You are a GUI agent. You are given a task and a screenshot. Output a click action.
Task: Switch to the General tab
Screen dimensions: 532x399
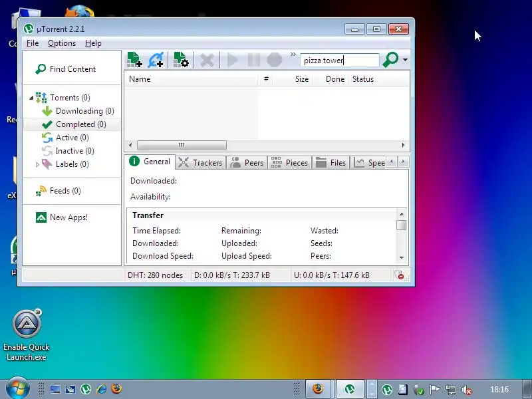coord(150,162)
